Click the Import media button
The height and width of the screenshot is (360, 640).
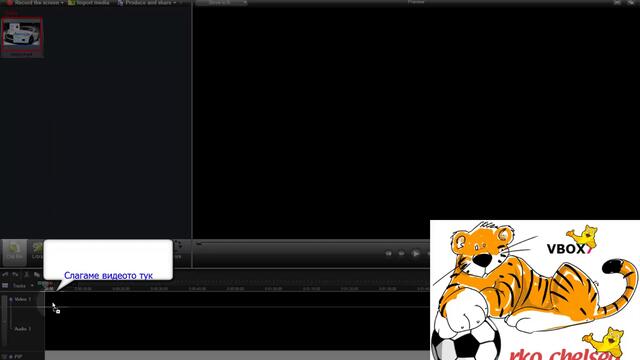click(x=89, y=2)
